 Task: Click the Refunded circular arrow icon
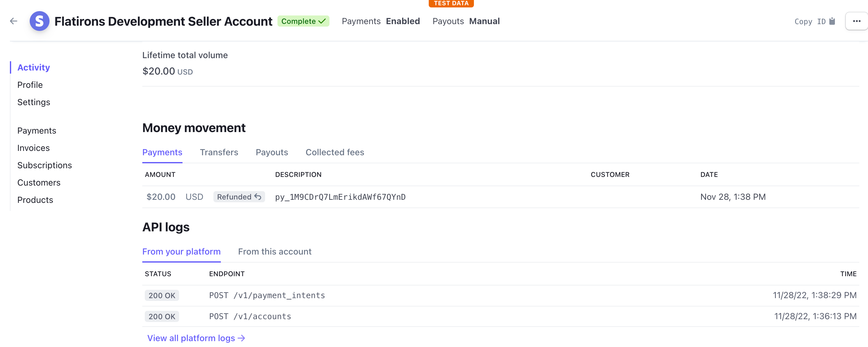pos(258,196)
